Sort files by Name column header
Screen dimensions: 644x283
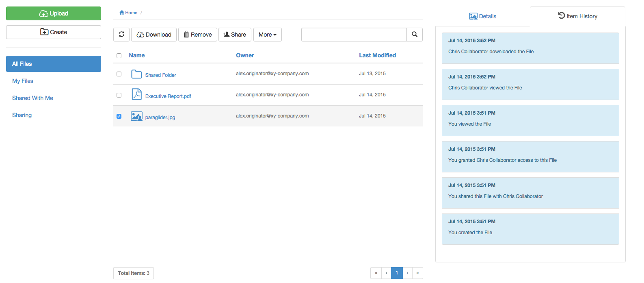(x=137, y=55)
